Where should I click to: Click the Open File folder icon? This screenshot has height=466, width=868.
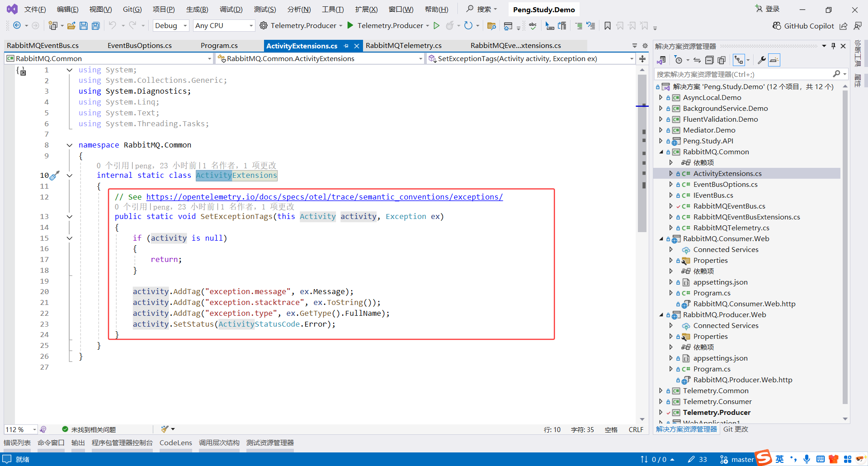pyautogui.click(x=71, y=26)
